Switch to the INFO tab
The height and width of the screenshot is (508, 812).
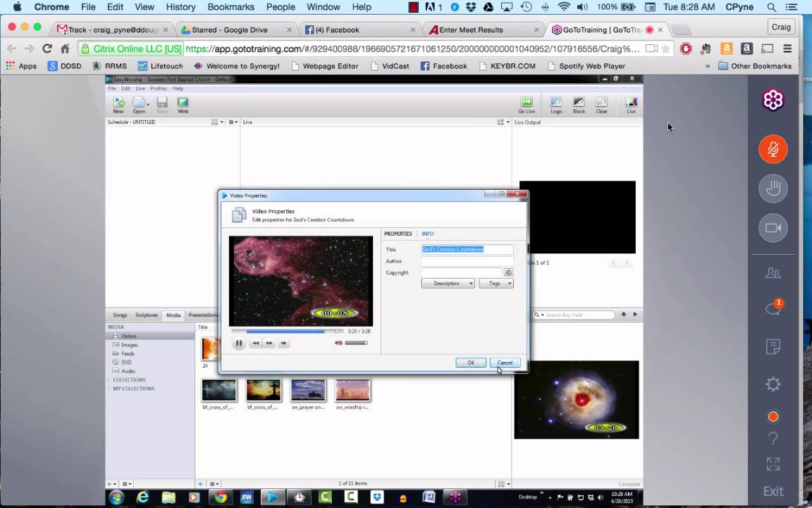(427, 234)
